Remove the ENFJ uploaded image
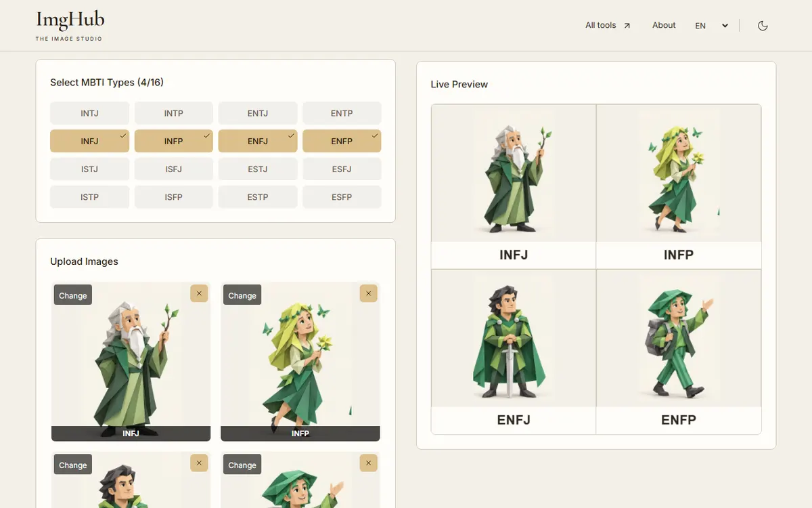812x508 pixels. click(x=199, y=463)
